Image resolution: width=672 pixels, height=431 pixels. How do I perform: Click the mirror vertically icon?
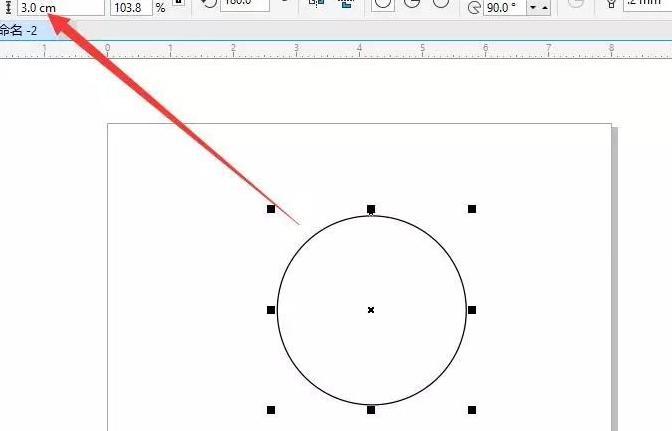coord(346,5)
